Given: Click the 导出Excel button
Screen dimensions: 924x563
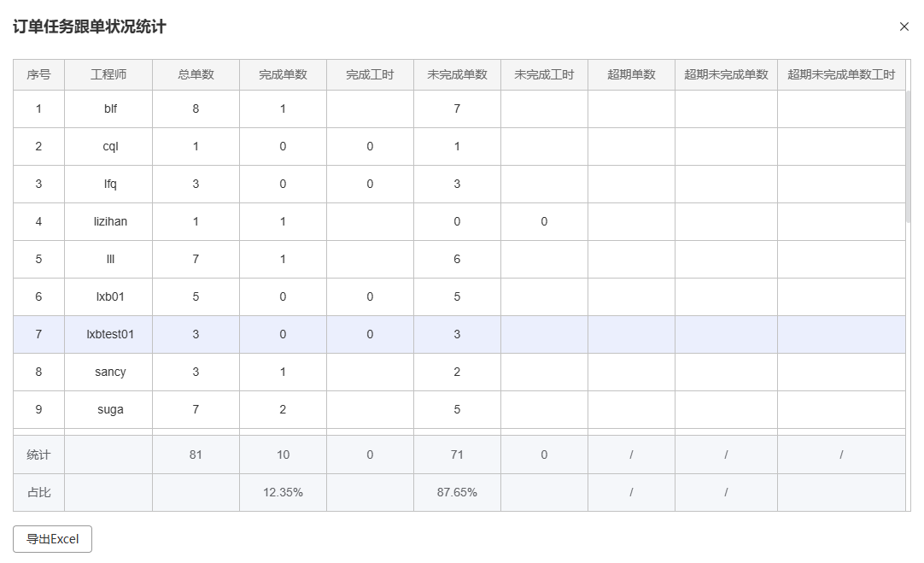Looking at the screenshot, I should pyautogui.click(x=52, y=539).
